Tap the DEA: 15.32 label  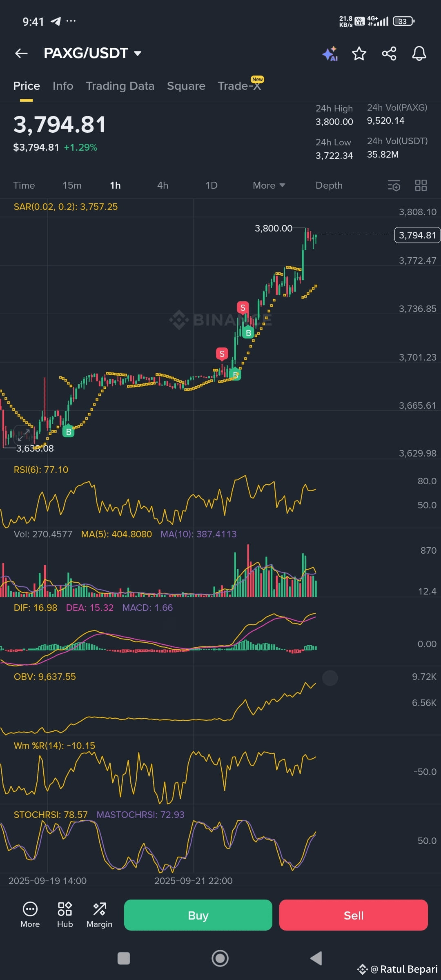point(90,608)
